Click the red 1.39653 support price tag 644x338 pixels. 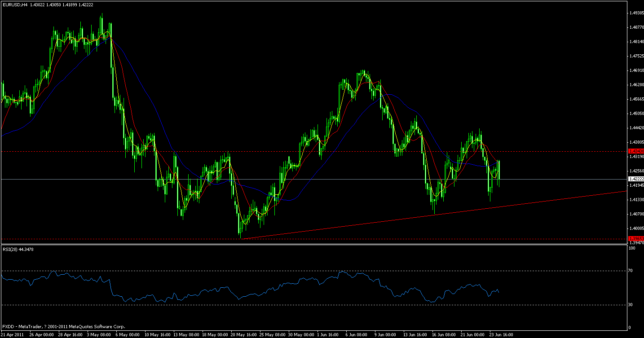coord(635,238)
